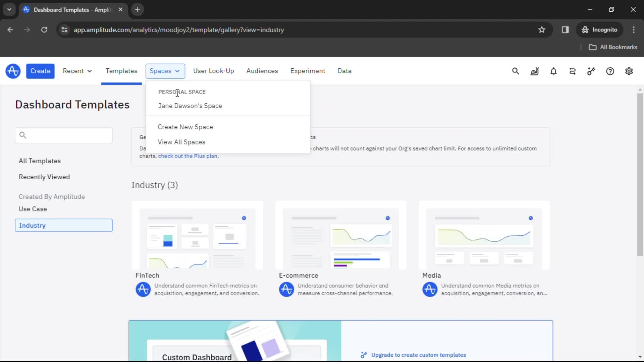Open User Look-Up
The height and width of the screenshot is (362, 644).
(x=213, y=71)
